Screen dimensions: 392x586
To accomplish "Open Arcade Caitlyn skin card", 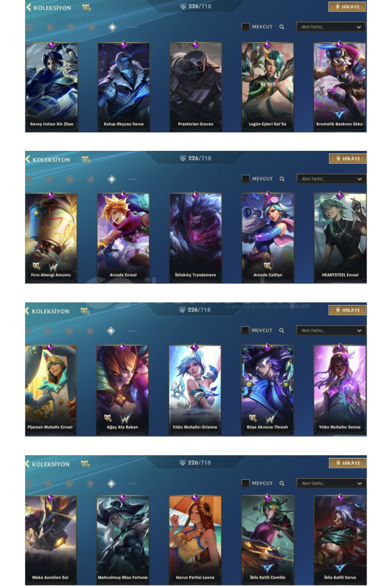I will tap(268, 237).
